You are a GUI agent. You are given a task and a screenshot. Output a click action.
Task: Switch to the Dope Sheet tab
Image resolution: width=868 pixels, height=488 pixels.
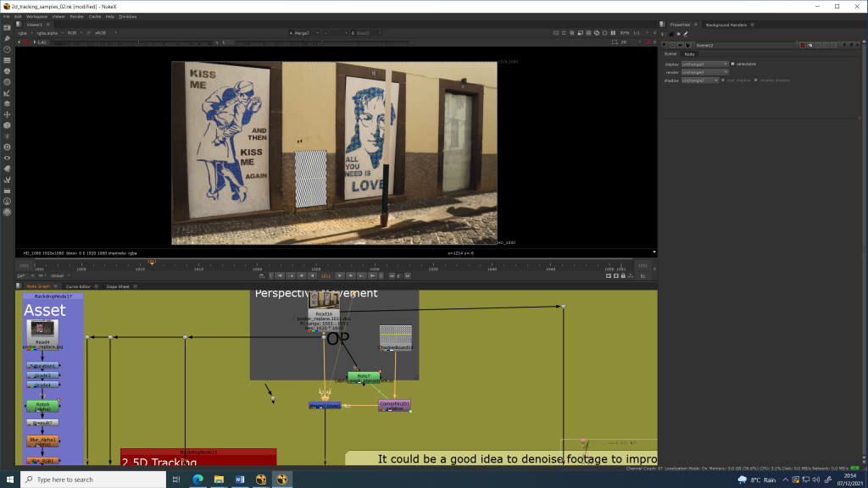point(118,286)
